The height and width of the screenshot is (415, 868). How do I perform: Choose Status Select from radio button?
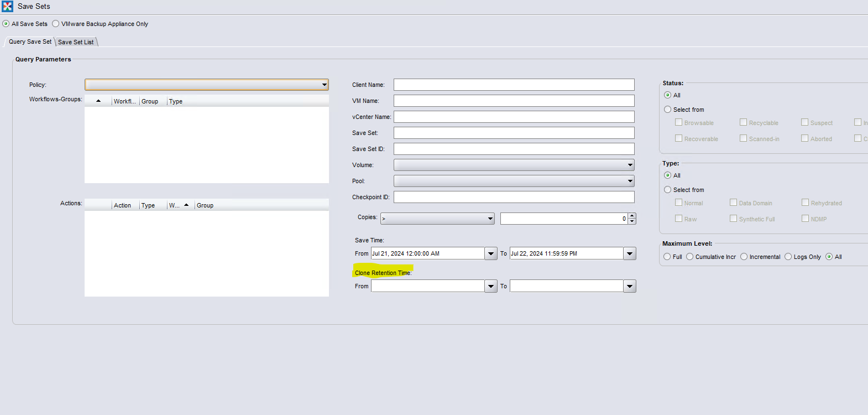(667, 110)
